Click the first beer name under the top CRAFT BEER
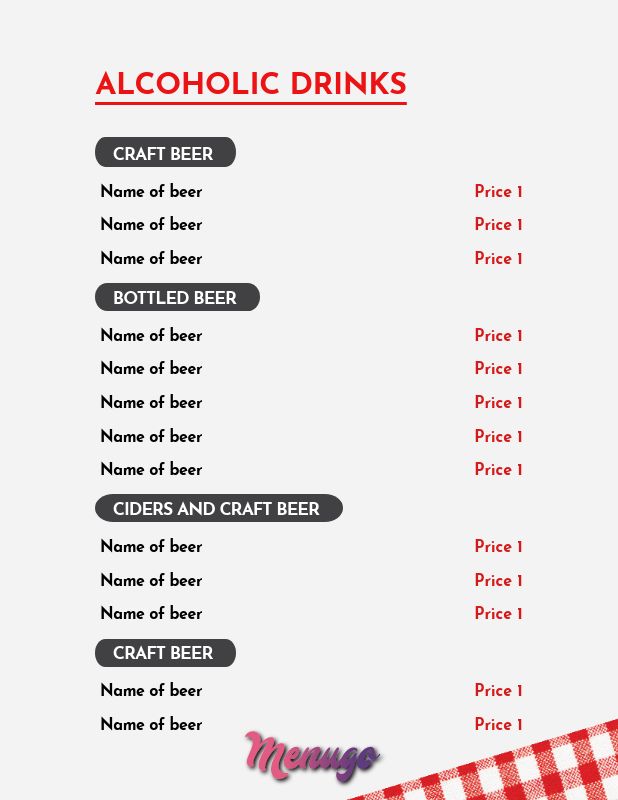 152,191
